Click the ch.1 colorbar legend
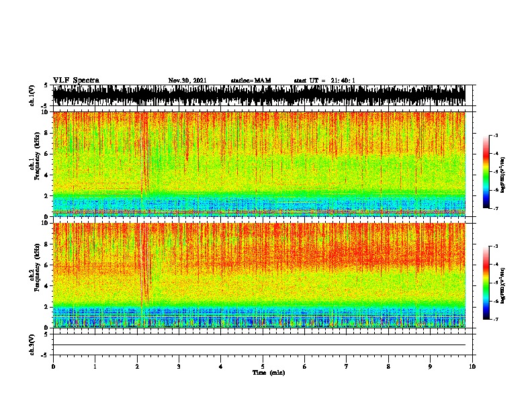Screen dimensions: 532x411 (x=486, y=172)
